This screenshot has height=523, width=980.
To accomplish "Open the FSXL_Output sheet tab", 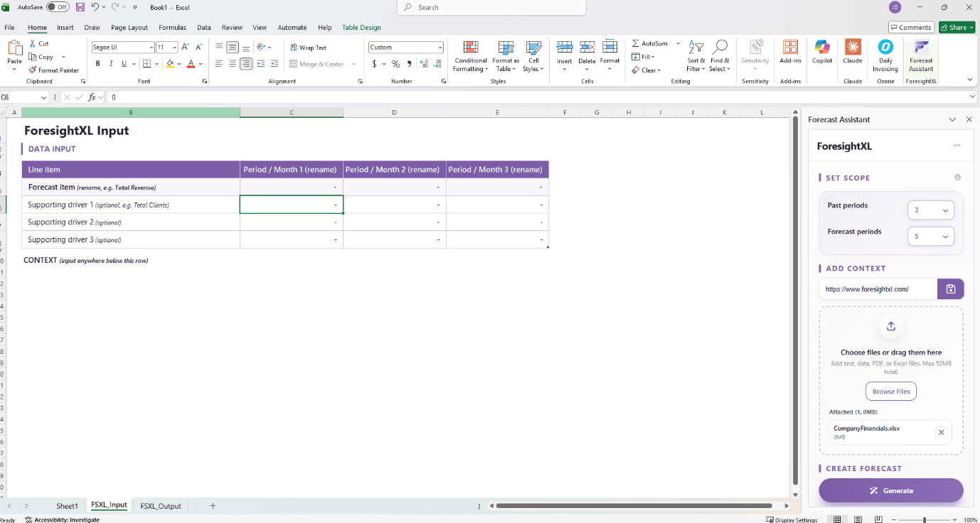I will click(x=160, y=505).
